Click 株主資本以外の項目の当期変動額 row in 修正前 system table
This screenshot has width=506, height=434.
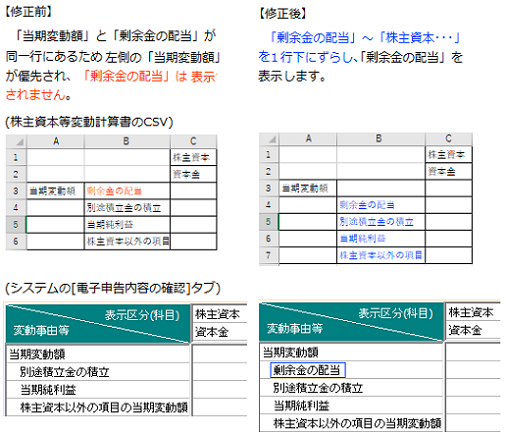coord(98,407)
